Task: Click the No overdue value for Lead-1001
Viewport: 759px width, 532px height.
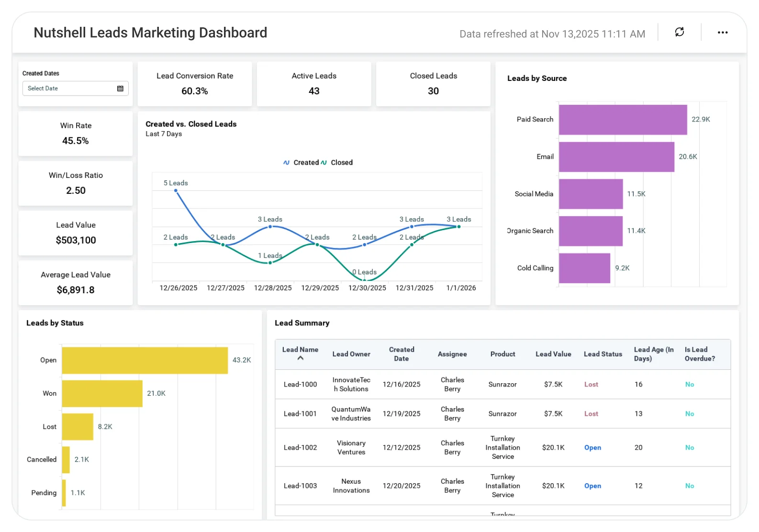Action: 689,413
